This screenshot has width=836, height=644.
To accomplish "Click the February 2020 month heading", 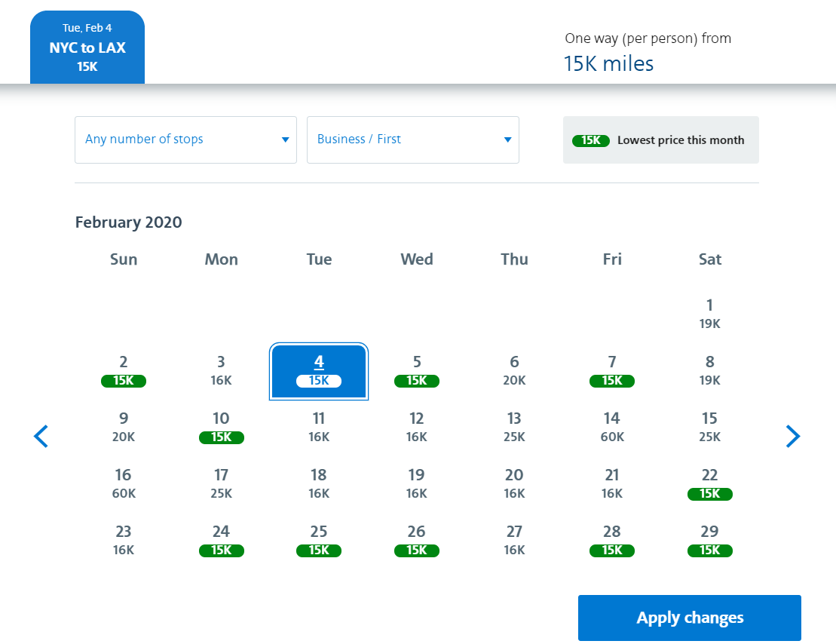I will click(128, 222).
